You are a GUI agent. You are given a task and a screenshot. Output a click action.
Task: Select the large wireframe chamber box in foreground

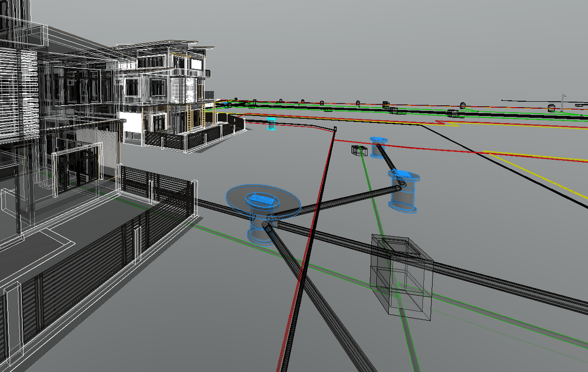pos(402,277)
